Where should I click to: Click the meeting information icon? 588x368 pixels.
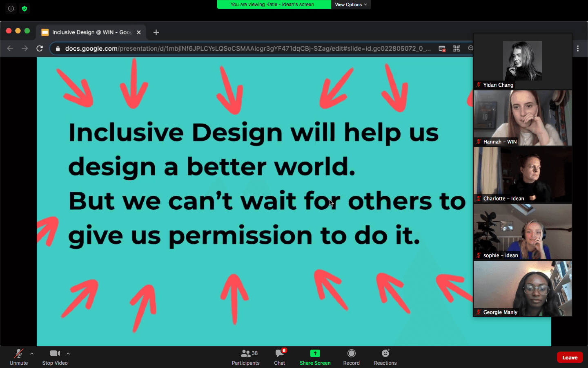pyautogui.click(x=11, y=8)
